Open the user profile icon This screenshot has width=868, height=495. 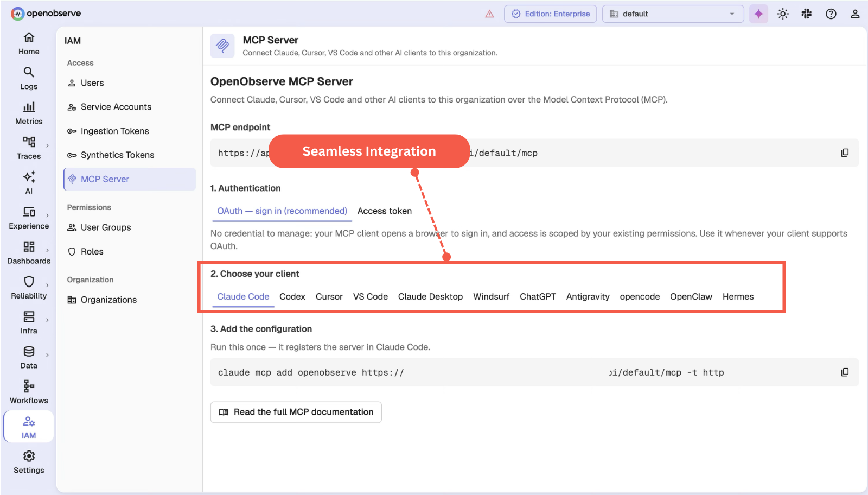[x=855, y=14]
